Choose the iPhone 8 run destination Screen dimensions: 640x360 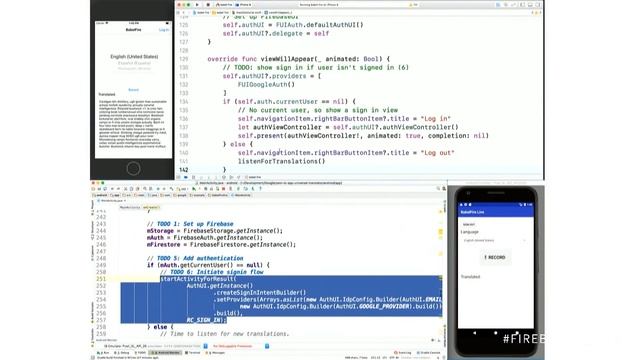click(x=243, y=4)
